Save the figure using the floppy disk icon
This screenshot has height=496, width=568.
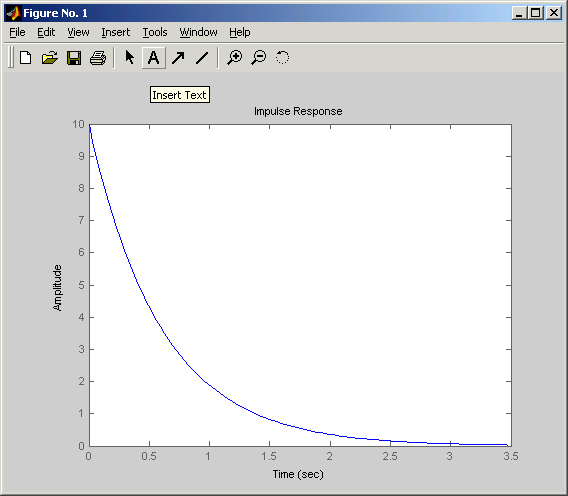pos(74,58)
